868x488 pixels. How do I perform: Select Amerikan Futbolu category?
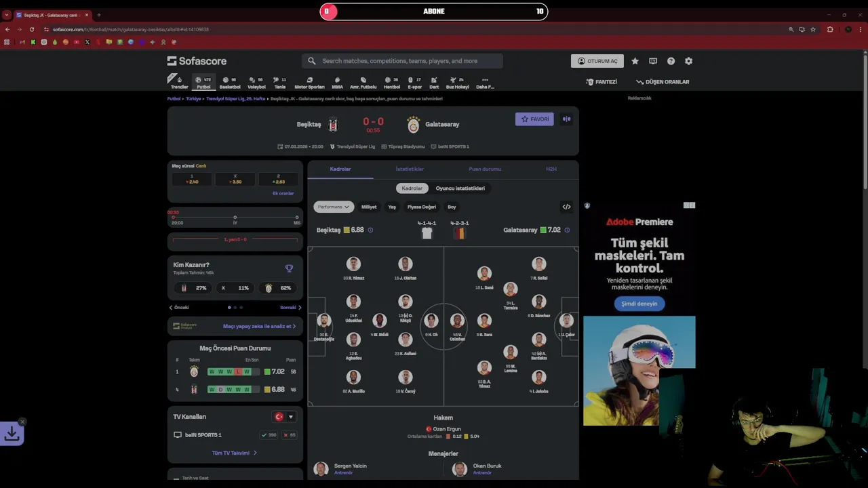(x=363, y=83)
